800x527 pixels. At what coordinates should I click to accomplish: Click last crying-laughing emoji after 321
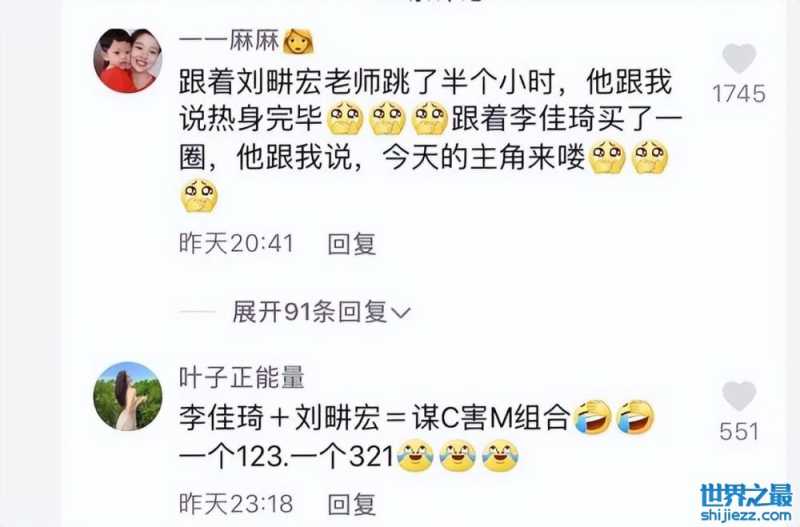[501, 456]
